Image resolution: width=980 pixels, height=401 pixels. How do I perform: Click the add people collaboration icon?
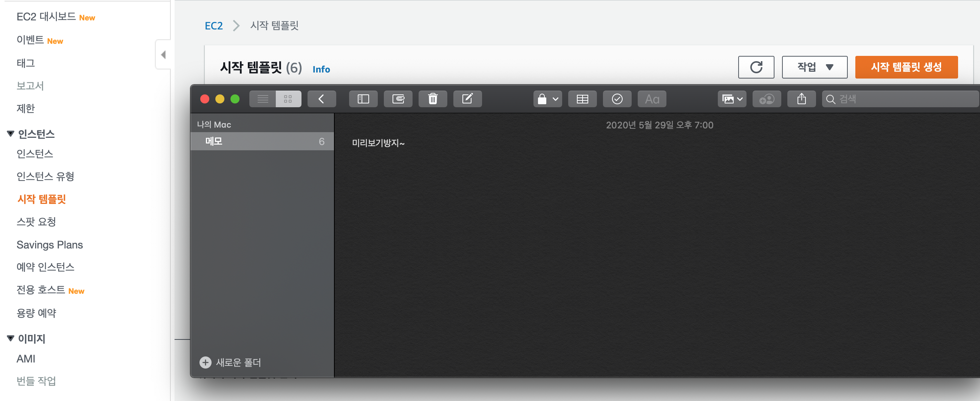(767, 99)
